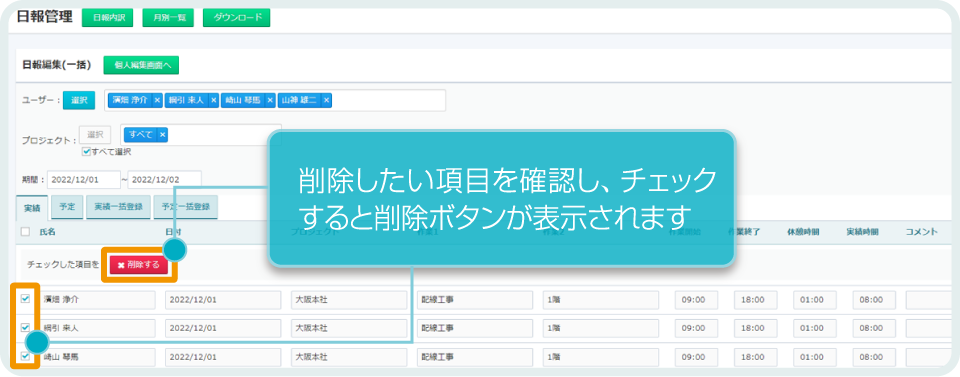Click the 氏名 column header
The height and width of the screenshot is (377, 960).
tap(48, 233)
